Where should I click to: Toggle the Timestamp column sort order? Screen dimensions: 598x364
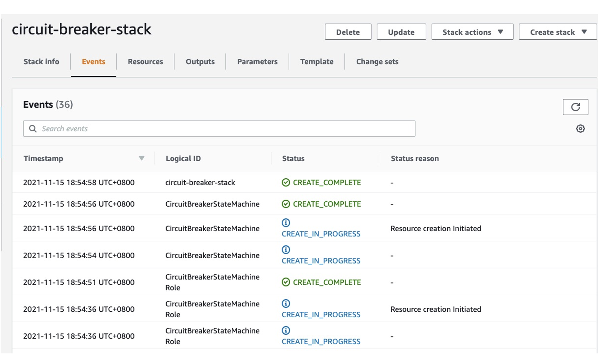pyautogui.click(x=142, y=158)
